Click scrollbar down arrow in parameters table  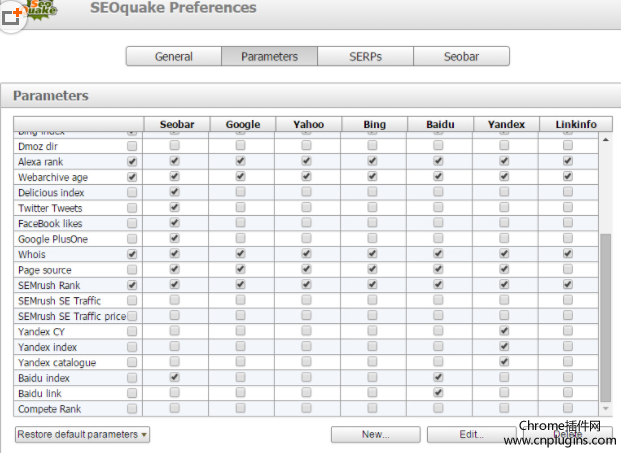tap(606, 408)
